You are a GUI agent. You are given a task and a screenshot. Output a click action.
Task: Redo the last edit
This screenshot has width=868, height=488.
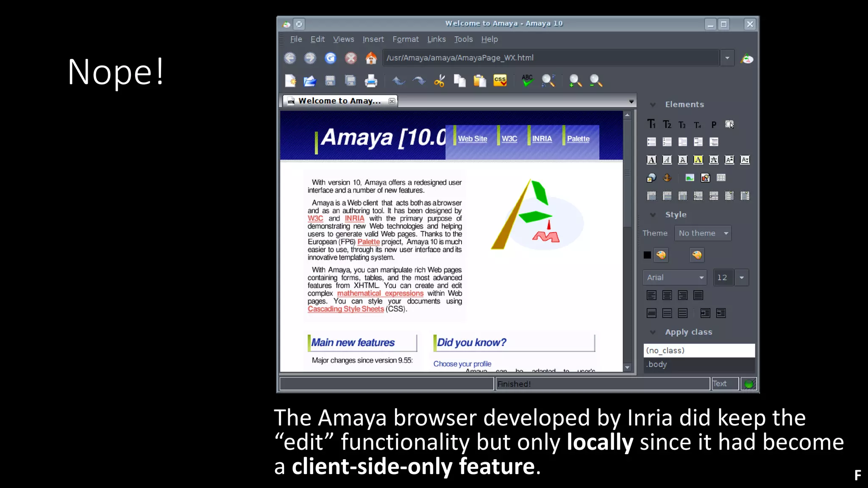point(419,80)
